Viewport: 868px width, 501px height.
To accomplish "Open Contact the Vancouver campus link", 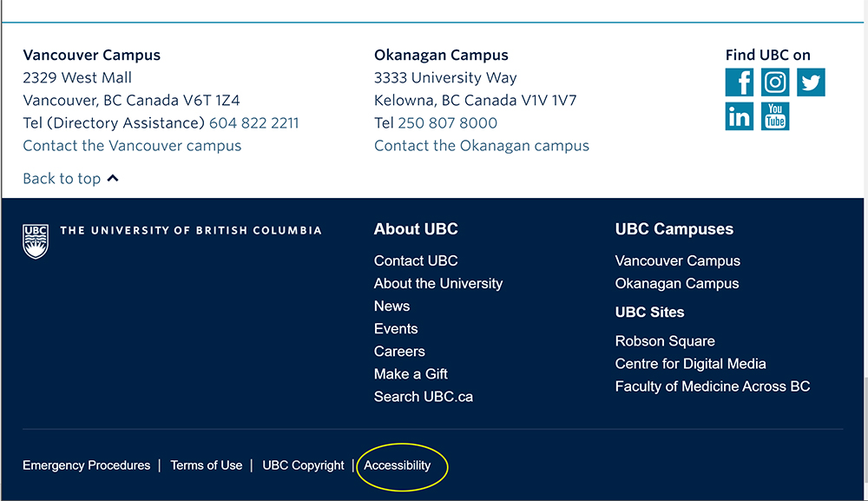I will (x=132, y=146).
